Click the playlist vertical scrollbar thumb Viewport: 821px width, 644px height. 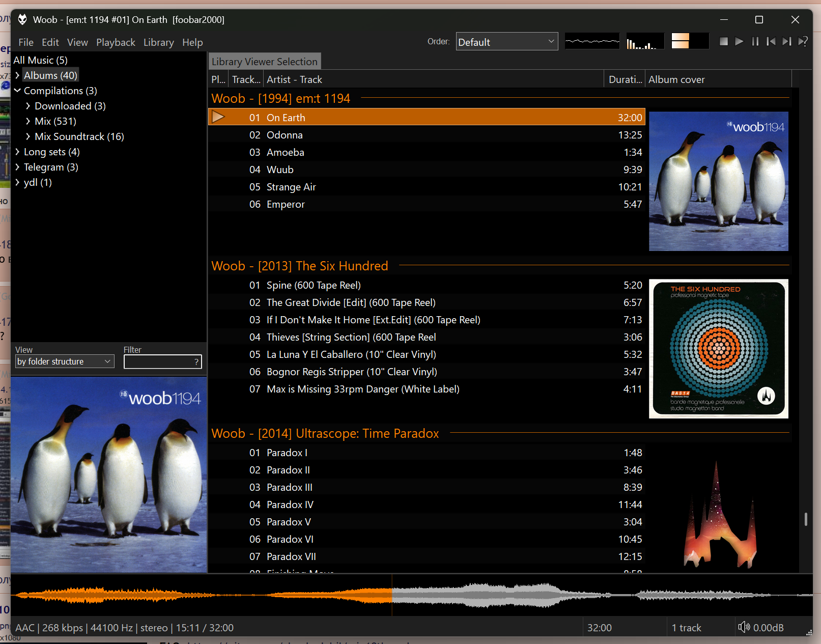coord(806,519)
